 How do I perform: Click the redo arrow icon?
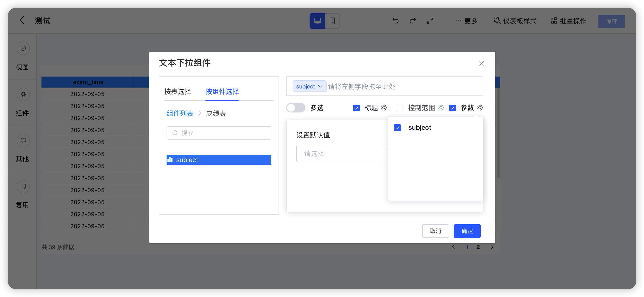(x=413, y=21)
